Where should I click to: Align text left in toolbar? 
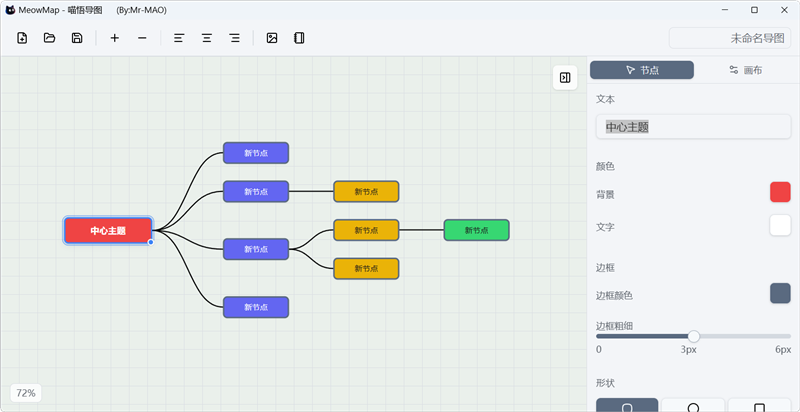point(179,38)
